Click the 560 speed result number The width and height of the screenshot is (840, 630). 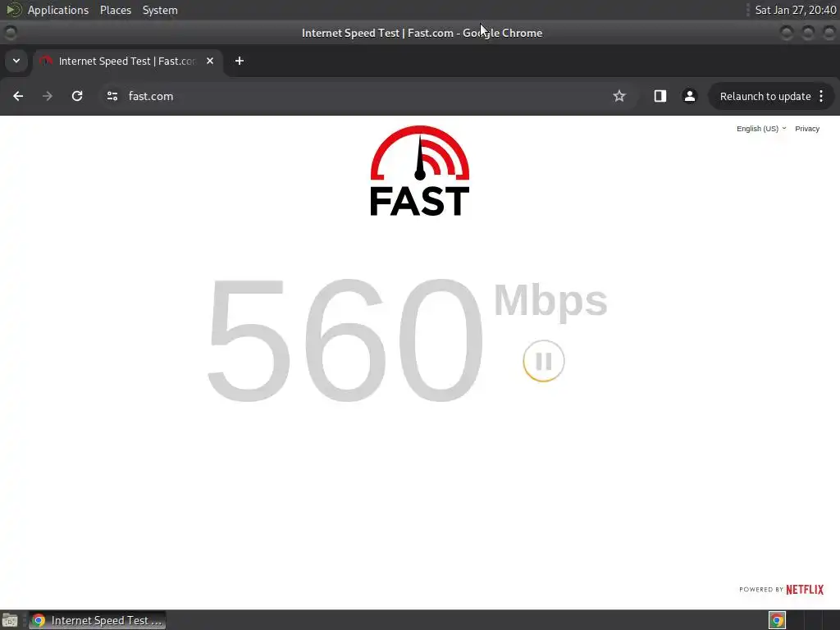coord(345,340)
